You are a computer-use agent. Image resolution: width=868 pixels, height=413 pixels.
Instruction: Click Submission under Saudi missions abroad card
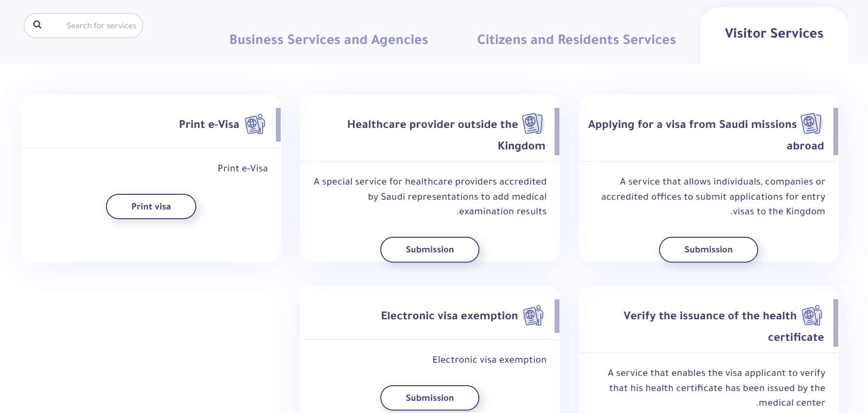(708, 249)
